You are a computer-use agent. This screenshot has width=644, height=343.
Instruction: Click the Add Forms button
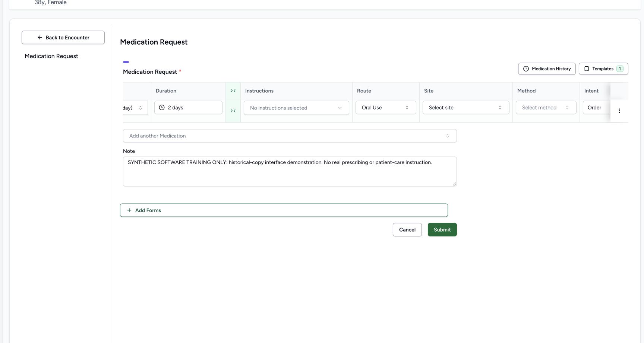pyautogui.click(x=284, y=210)
